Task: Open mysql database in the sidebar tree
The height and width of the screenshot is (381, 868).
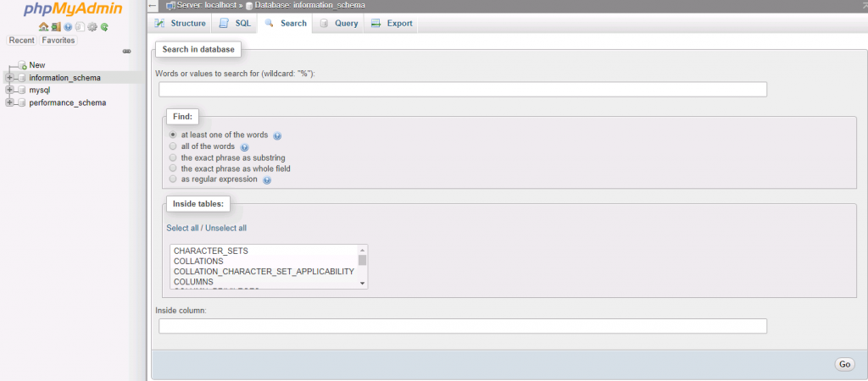Action: click(40, 90)
